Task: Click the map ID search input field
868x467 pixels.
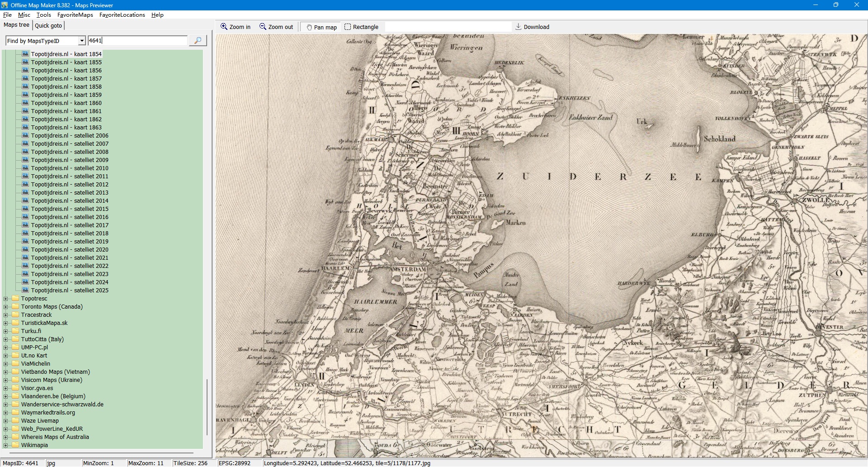Action: click(x=137, y=41)
